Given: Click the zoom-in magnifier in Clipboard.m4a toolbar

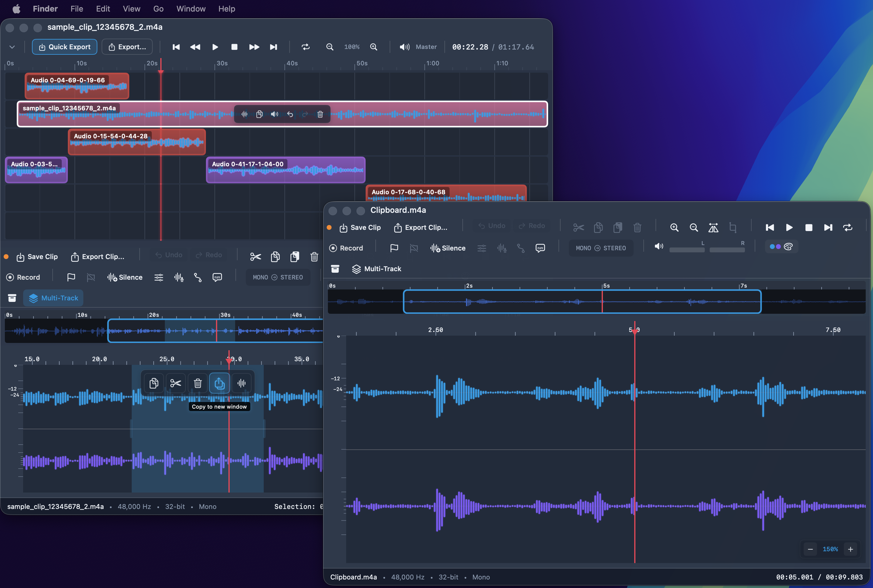Looking at the screenshot, I should (x=674, y=227).
